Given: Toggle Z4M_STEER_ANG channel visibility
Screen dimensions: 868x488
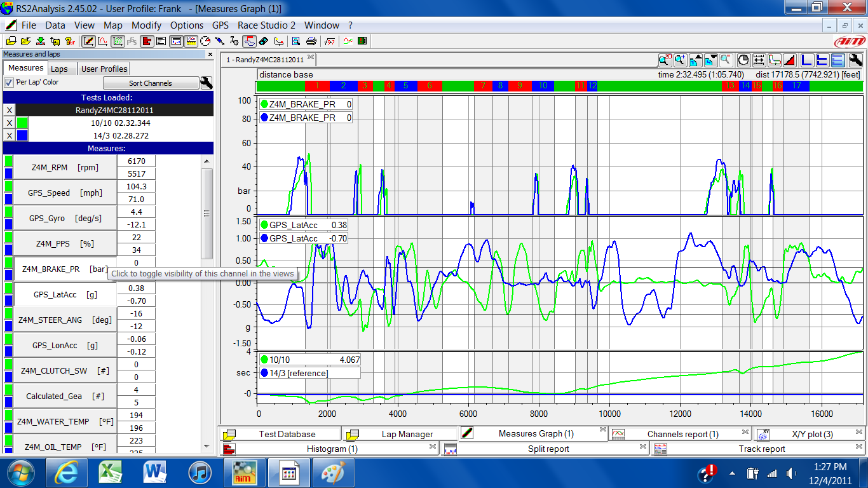Looking at the screenshot, I should coord(65,320).
